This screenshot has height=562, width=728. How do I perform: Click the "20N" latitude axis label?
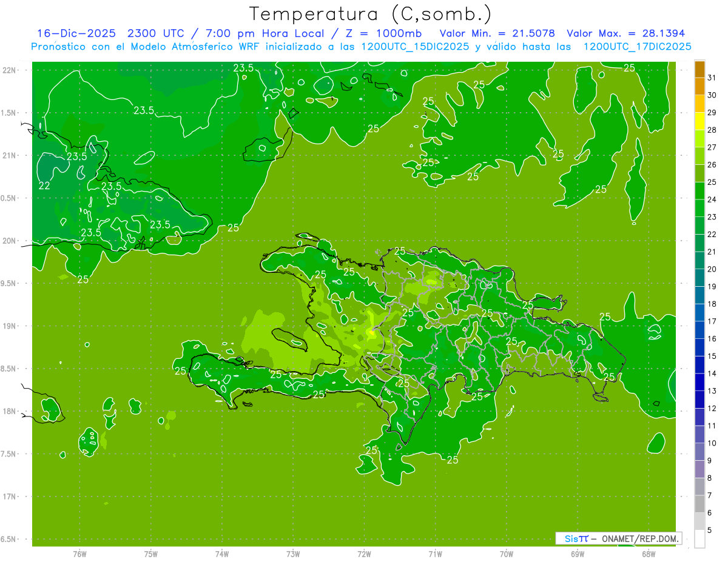[10, 241]
